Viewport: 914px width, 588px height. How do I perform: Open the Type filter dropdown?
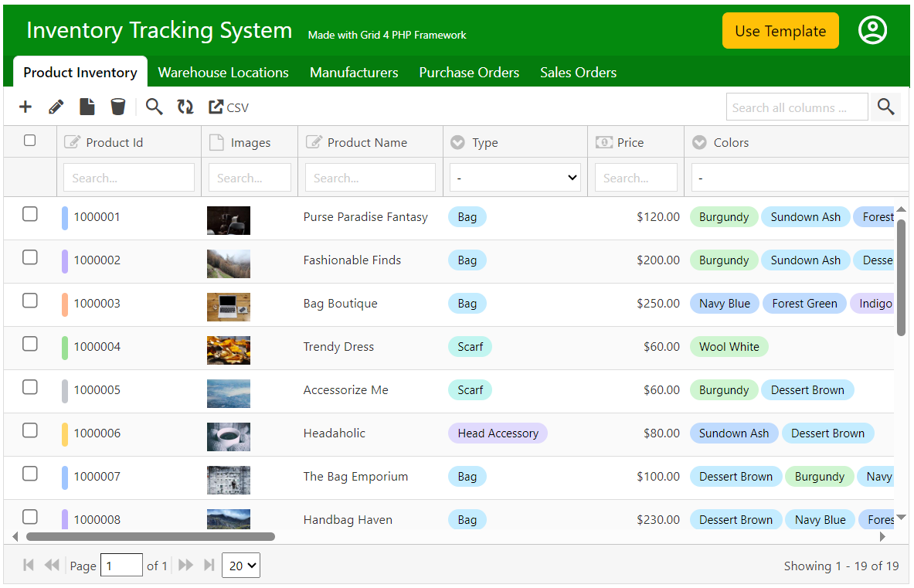[515, 178]
